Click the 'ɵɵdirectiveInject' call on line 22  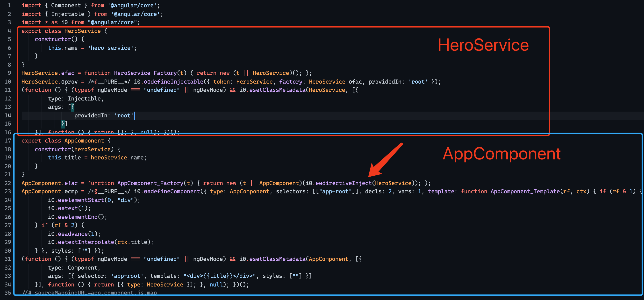click(x=344, y=183)
